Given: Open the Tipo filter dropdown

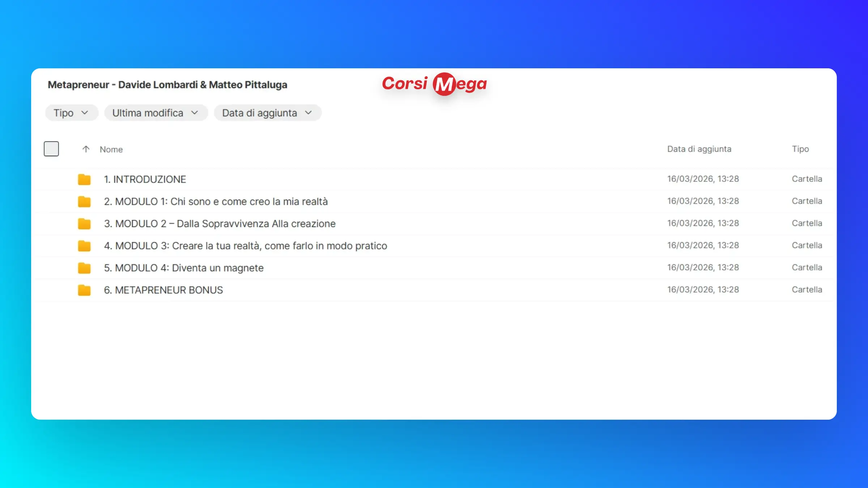Looking at the screenshot, I should (x=71, y=113).
